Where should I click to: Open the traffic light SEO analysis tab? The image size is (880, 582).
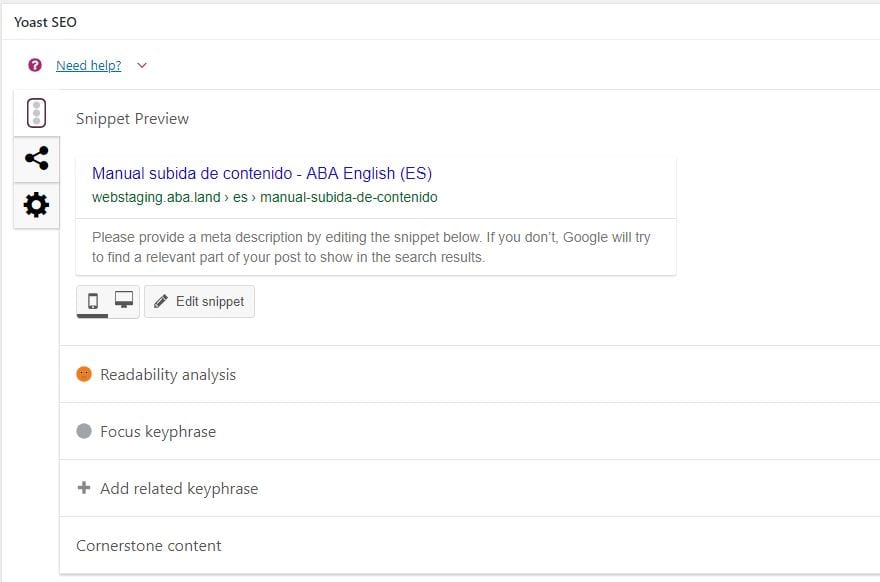click(x=37, y=112)
